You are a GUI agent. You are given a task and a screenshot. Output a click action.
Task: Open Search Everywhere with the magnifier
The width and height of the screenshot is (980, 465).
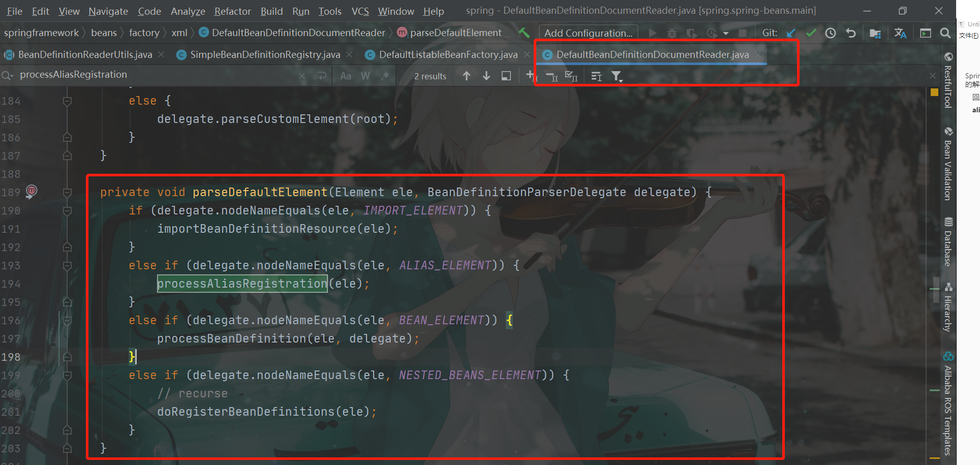(x=945, y=33)
